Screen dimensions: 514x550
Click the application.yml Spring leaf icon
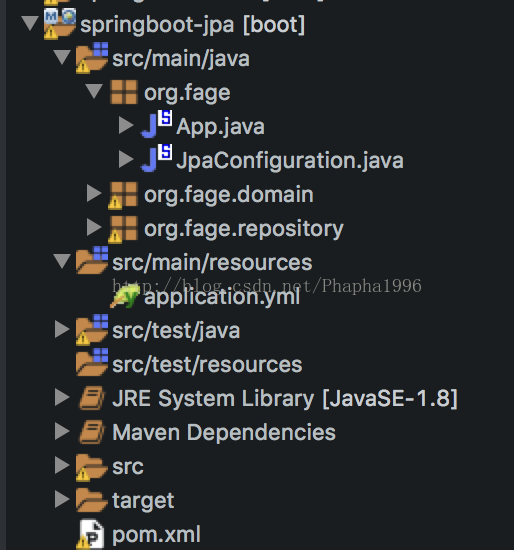(x=125, y=296)
